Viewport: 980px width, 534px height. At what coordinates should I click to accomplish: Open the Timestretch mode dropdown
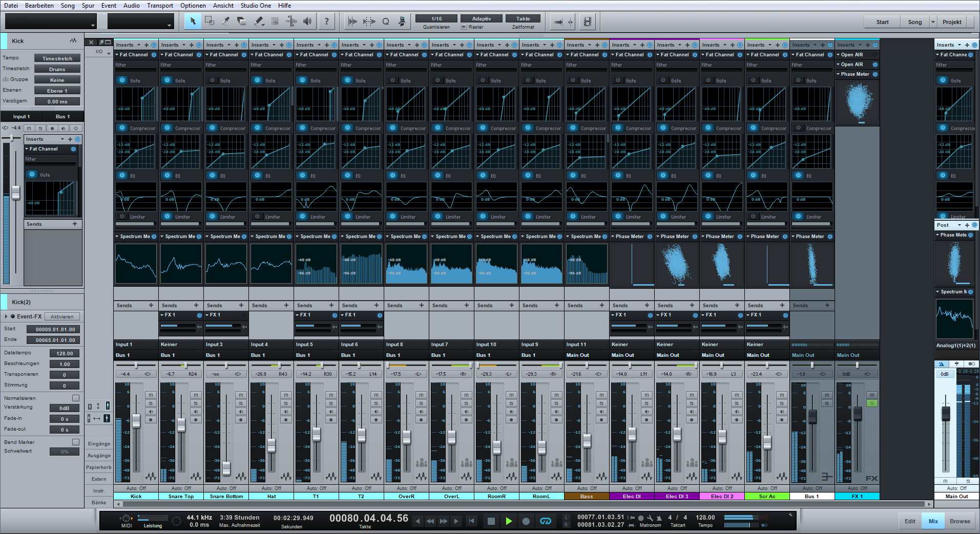(x=57, y=58)
